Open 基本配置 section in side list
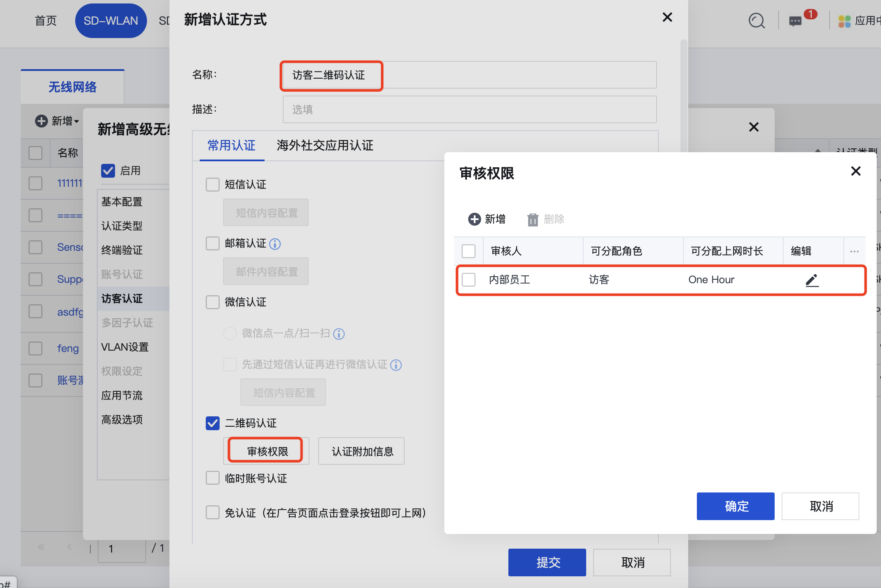Image resolution: width=881 pixels, height=588 pixels. 122,202
